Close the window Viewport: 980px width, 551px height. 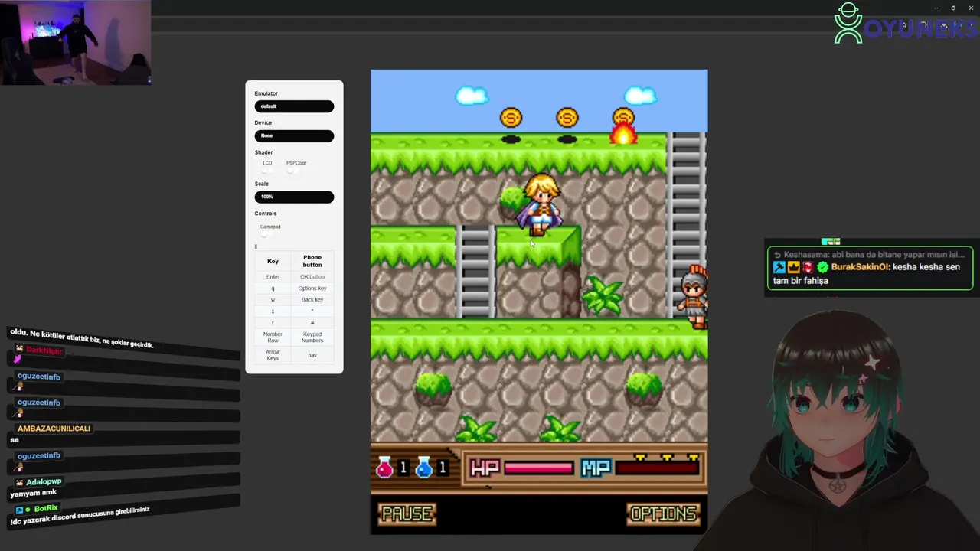971,8
